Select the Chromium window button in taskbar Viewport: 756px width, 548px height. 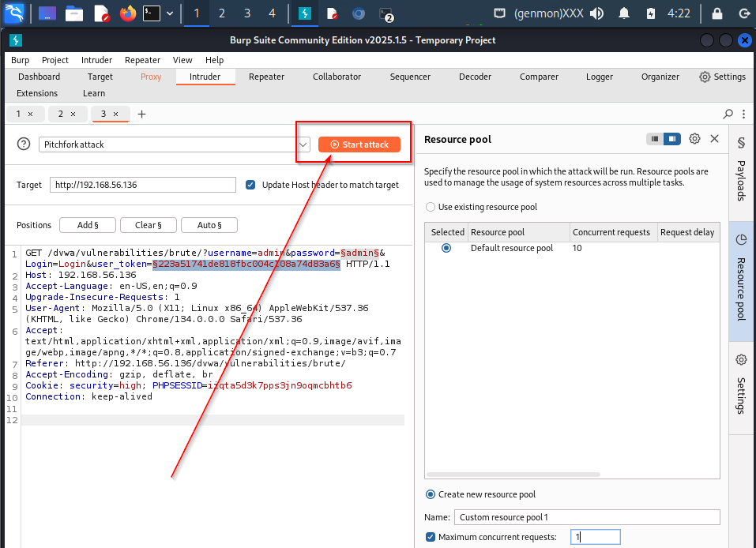358,13
